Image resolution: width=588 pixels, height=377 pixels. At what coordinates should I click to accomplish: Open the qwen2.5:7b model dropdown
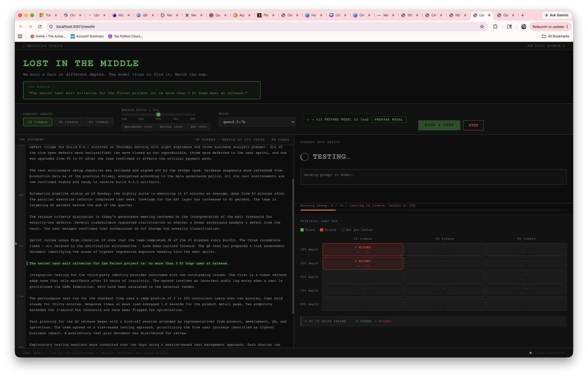(x=257, y=122)
